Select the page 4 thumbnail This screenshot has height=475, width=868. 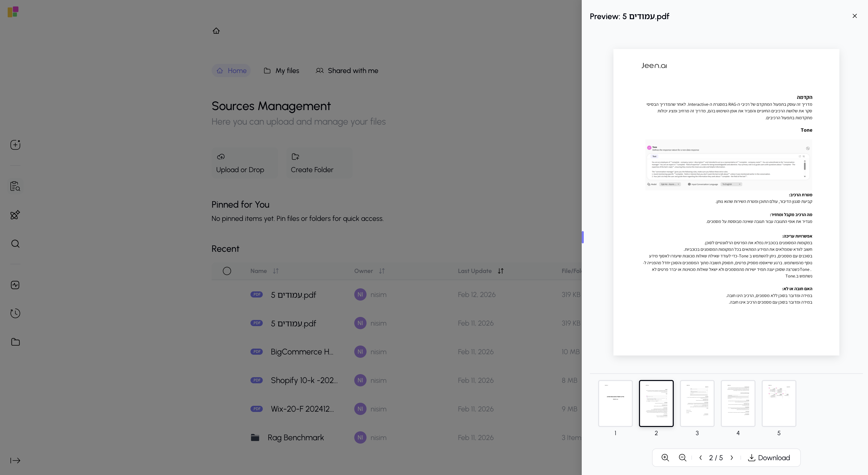coord(738,403)
